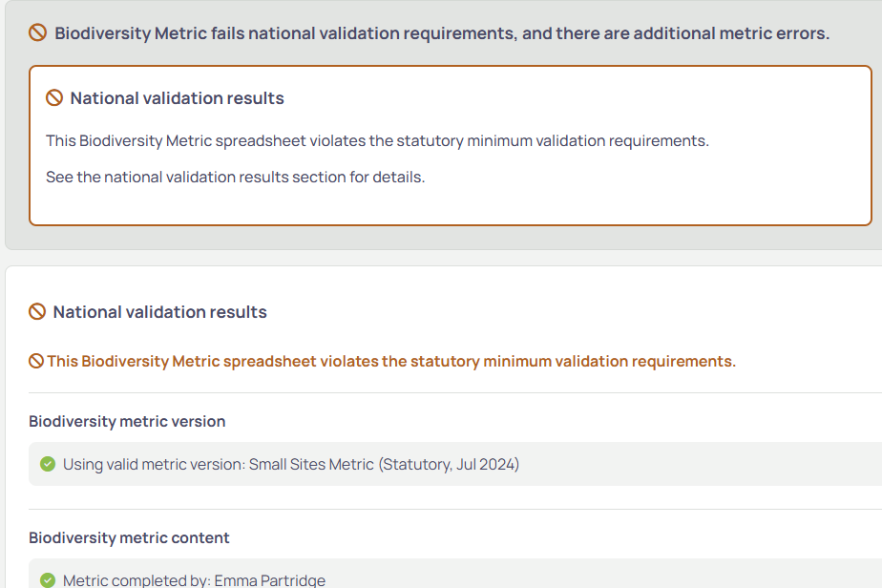
Task: Click the 'Metric completed by' label
Action: tap(136, 580)
